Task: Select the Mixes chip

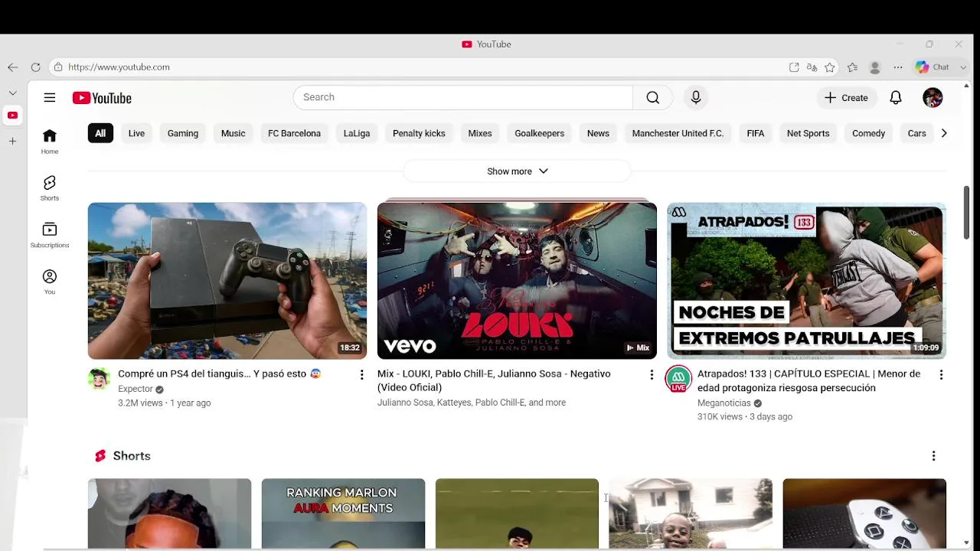Action: pyautogui.click(x=480, y=133)
